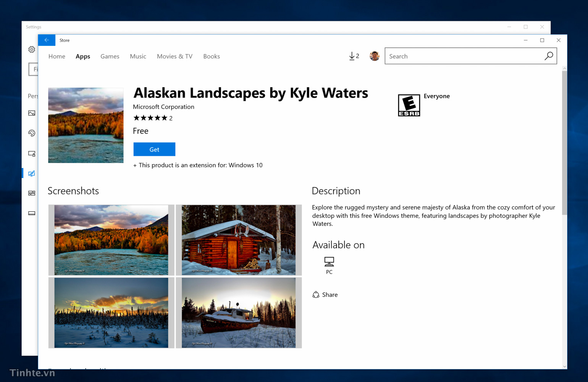588x382 pixels.
Task: Open the downloads indicator showing 2
Action: coord(354,56)
